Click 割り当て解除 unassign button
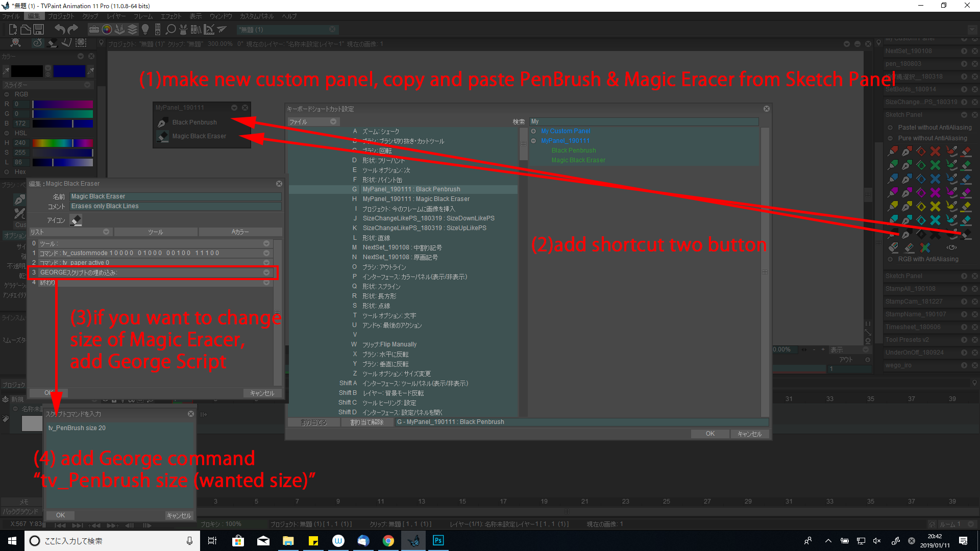The height and width of the screenshot is (551, 980). 367,422
